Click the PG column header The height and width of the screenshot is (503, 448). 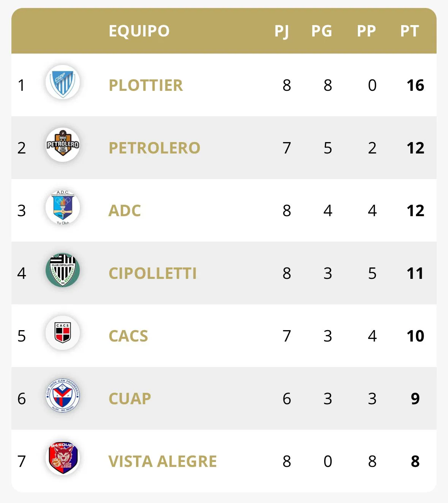click(321, 31)
